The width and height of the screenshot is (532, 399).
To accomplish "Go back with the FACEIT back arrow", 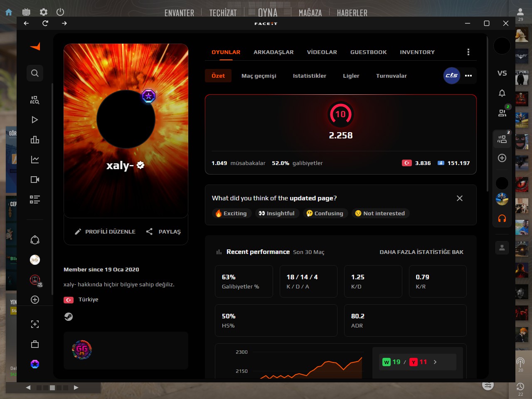I will (26, 23).
